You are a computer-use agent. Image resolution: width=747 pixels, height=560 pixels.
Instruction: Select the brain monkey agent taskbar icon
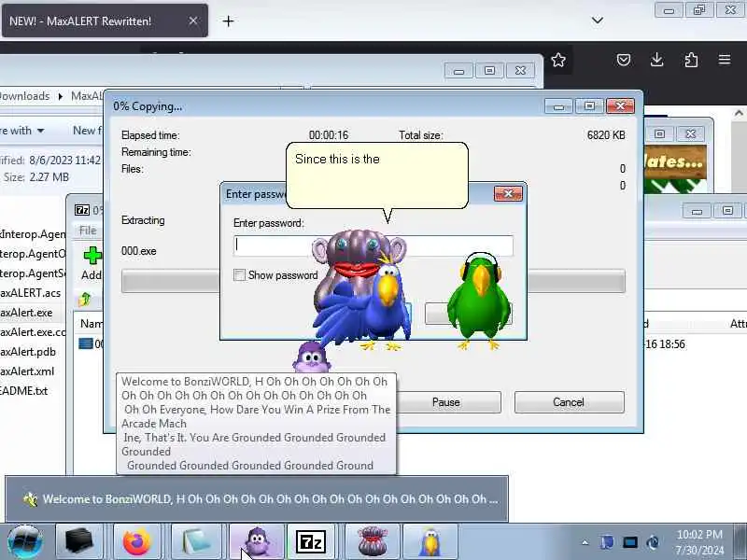(x=372, y=542)
